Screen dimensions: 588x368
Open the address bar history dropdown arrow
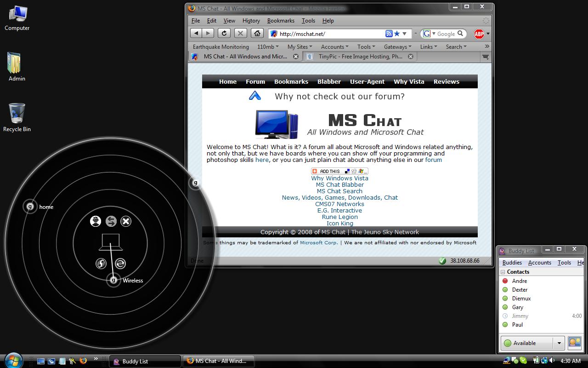pos(404,34)
